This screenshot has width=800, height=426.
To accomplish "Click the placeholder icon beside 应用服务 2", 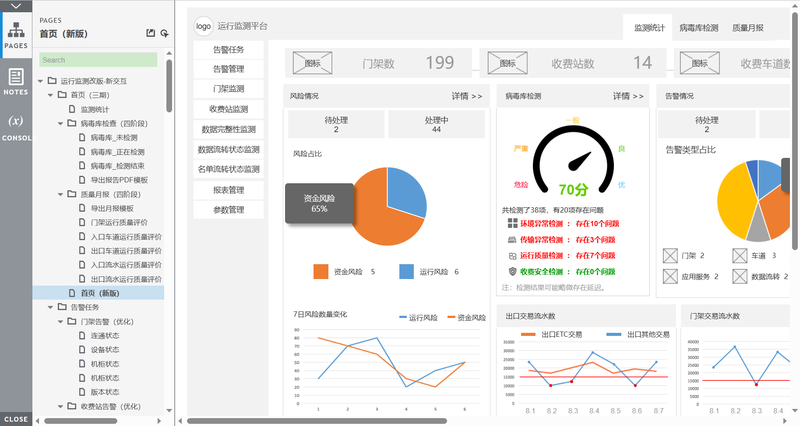I will 670,277.
